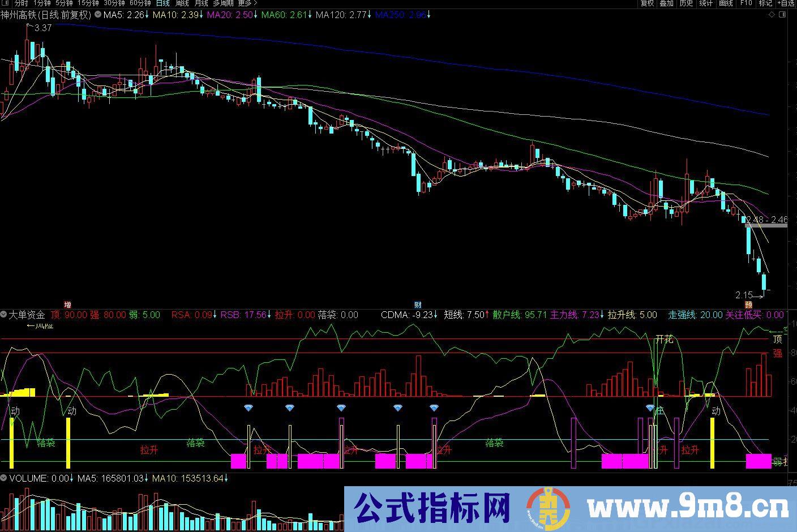The image size is (797, 532).
Task: Click the MA20: 2.50 label
Action: (x=233, y=15)
